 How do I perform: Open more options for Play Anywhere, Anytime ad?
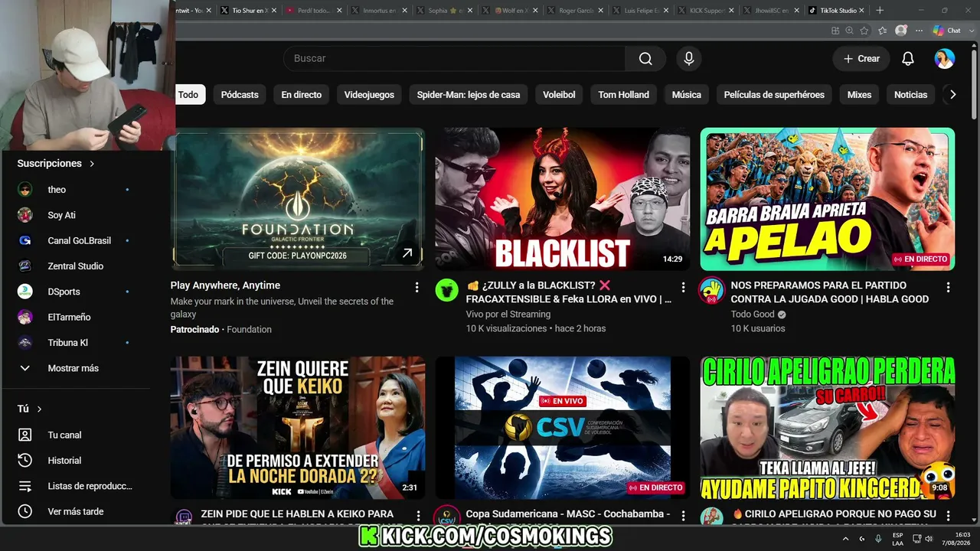click(x=417, y=287)
